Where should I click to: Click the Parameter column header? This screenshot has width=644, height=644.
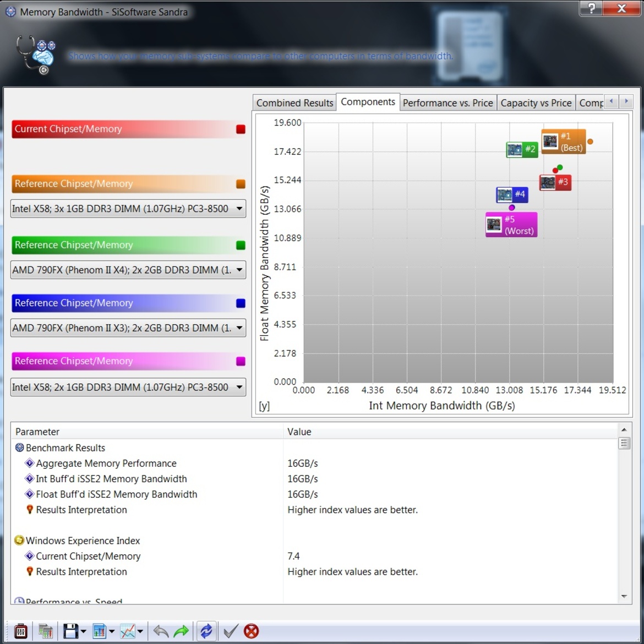(x=147, y=432)
